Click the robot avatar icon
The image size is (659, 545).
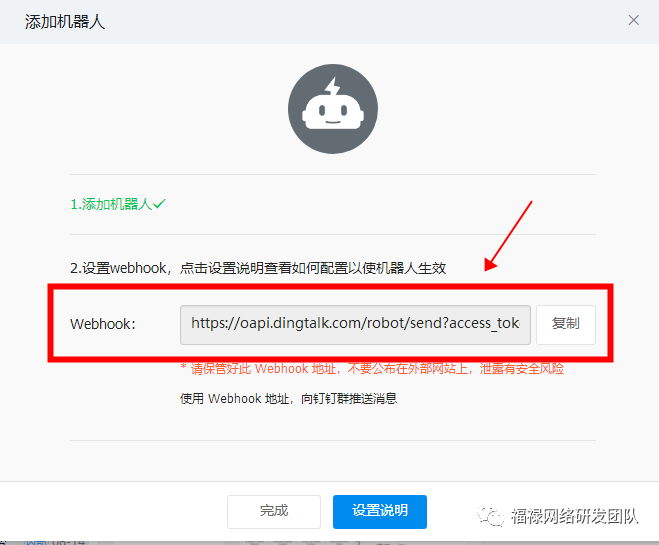point(333,109)
